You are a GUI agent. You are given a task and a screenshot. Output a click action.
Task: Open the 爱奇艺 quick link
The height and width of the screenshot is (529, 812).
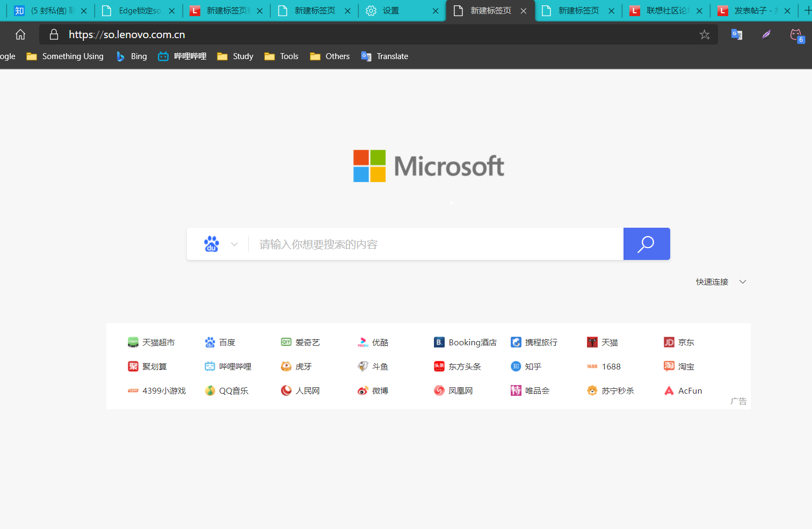pyautogui.click(x=300, y=342)
